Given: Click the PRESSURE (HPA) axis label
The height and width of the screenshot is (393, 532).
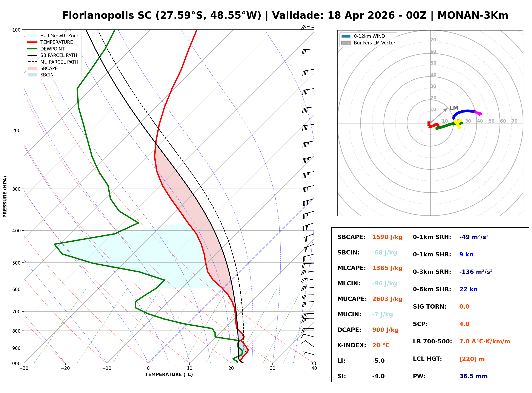Looking at the screenshot, I should click(x=5, y=197).
